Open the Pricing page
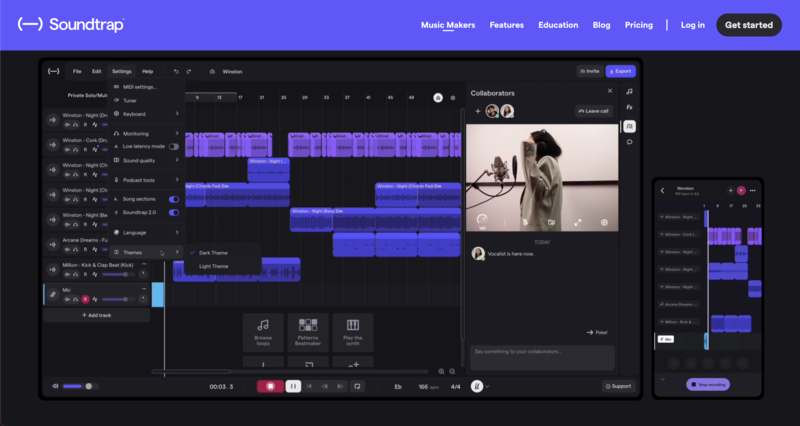800x426 pixels. [x=638, y=25]
